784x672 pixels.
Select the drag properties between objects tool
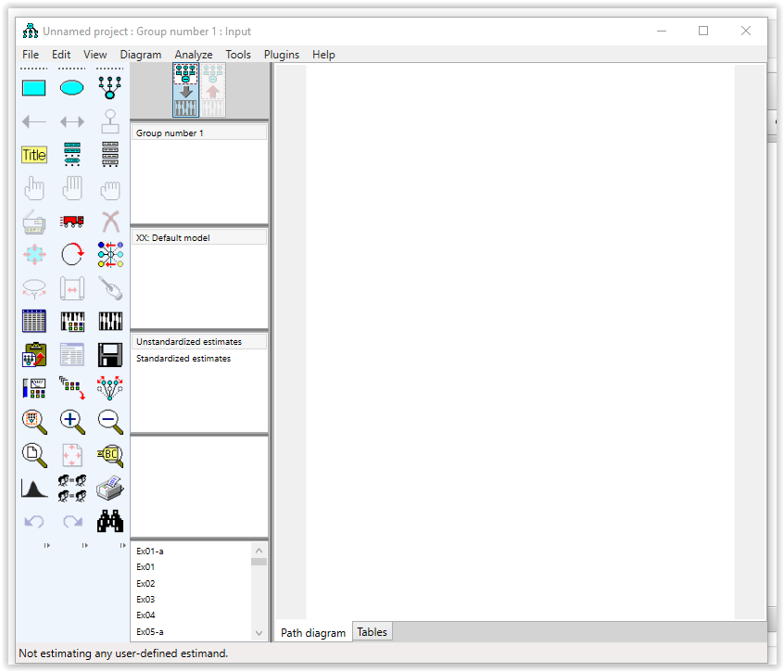(72, 388)
